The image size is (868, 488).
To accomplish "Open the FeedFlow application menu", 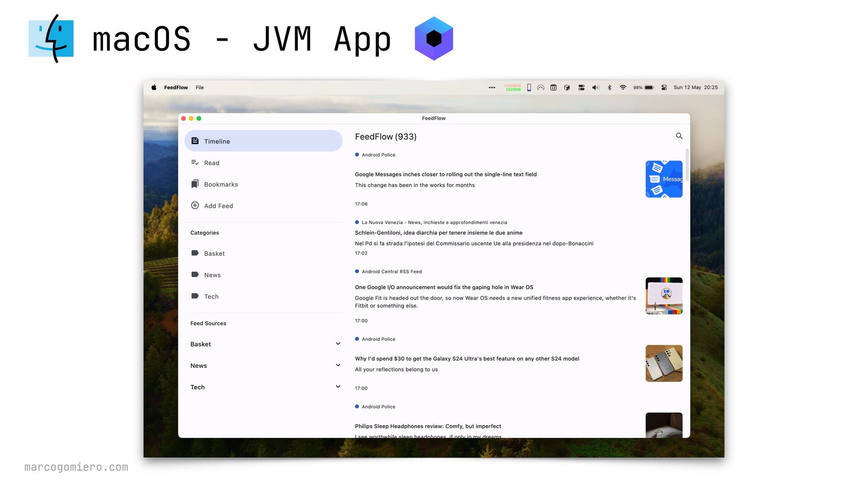I will 176,88.
